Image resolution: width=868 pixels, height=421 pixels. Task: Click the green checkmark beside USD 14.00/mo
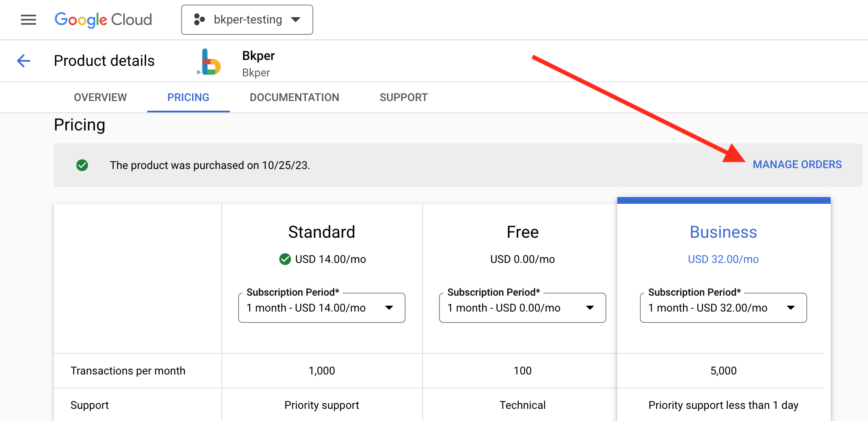286,259
